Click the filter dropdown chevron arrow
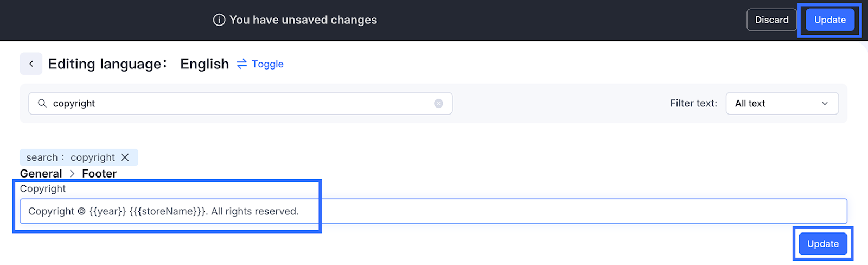Screen dimensions: 868x265 click(825, 103)
